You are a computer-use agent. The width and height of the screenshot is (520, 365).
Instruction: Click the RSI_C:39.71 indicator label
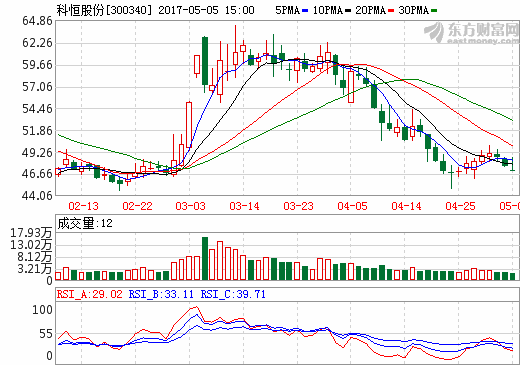pyautogui.click(x=233, y=294)
